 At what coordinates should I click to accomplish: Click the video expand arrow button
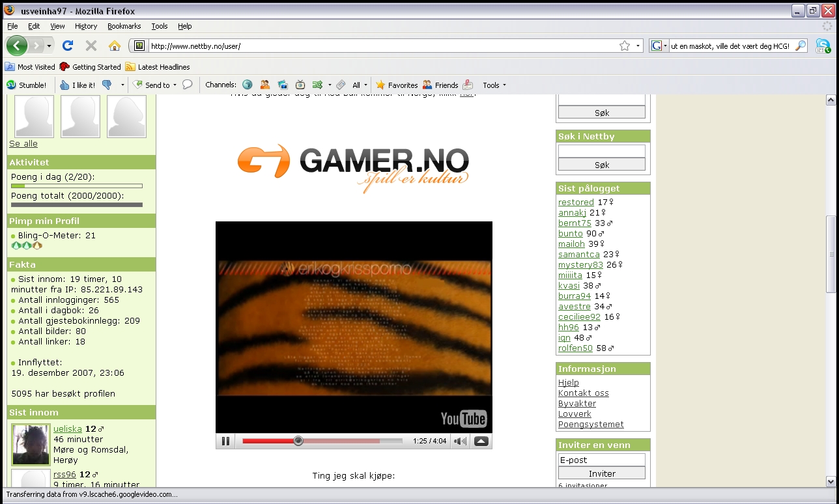pyautogui.click(x=481, y=441)
